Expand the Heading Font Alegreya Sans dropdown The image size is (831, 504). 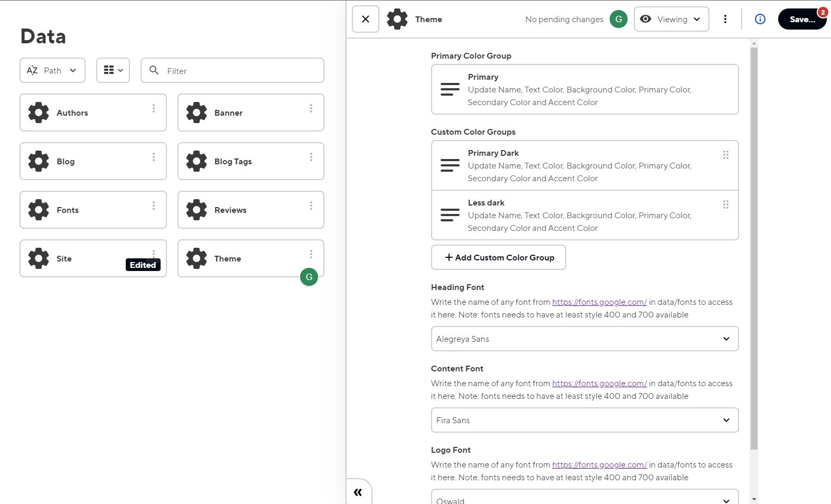[x=584, y=339]
